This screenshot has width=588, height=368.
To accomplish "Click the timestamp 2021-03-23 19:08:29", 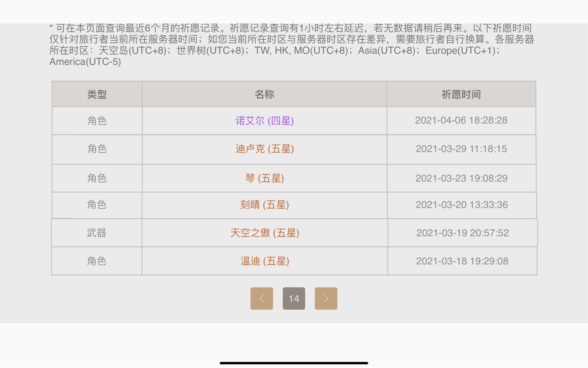I will [461, 178].
